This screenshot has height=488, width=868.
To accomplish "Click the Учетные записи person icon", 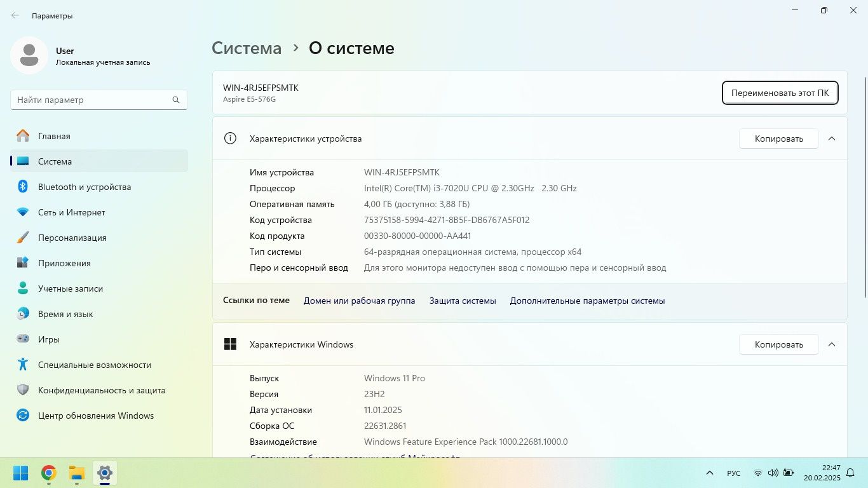I will click(23, 288).
